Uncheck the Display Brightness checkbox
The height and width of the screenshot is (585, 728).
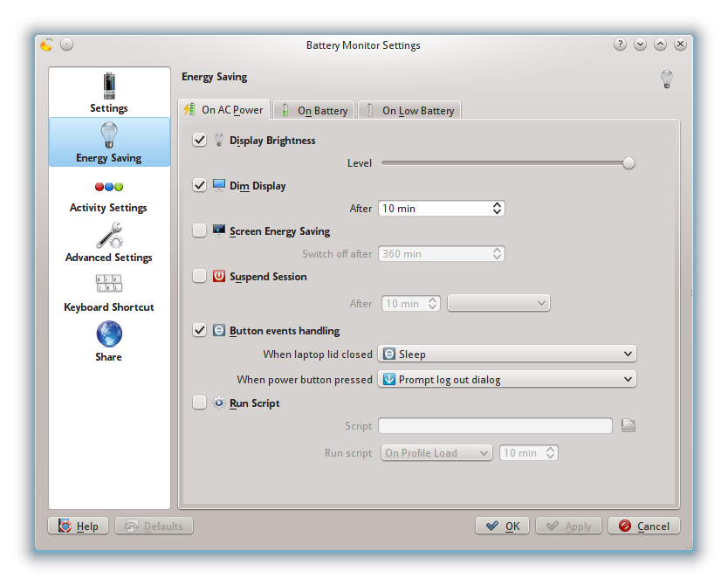200,140
